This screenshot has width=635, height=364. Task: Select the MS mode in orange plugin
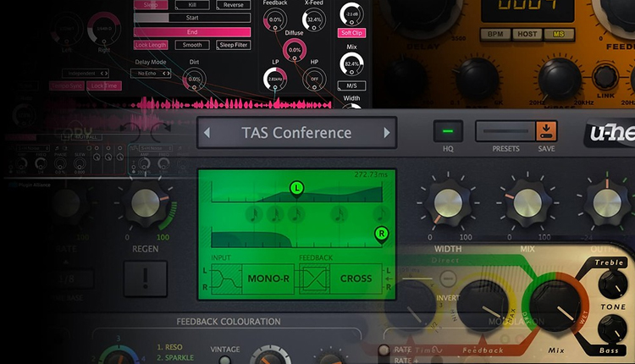click(x=559, y=35)
